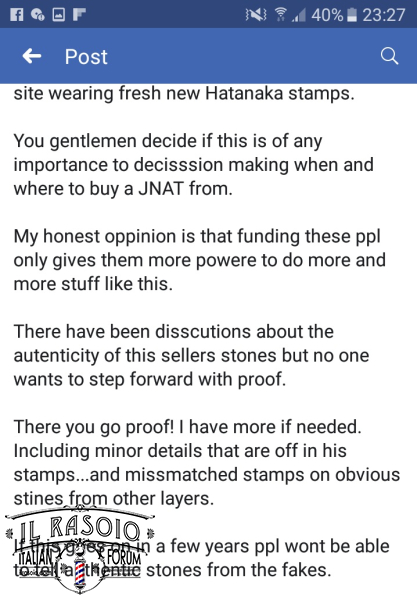Tap the 40% battery percentage text

(x=327, y=15)
